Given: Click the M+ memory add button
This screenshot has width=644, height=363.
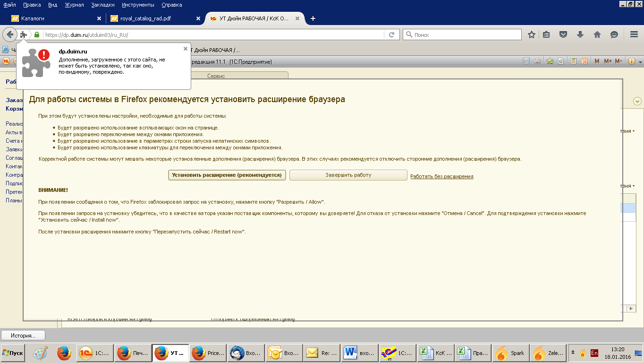Looking at the screenshot, I should coord(608,61).
